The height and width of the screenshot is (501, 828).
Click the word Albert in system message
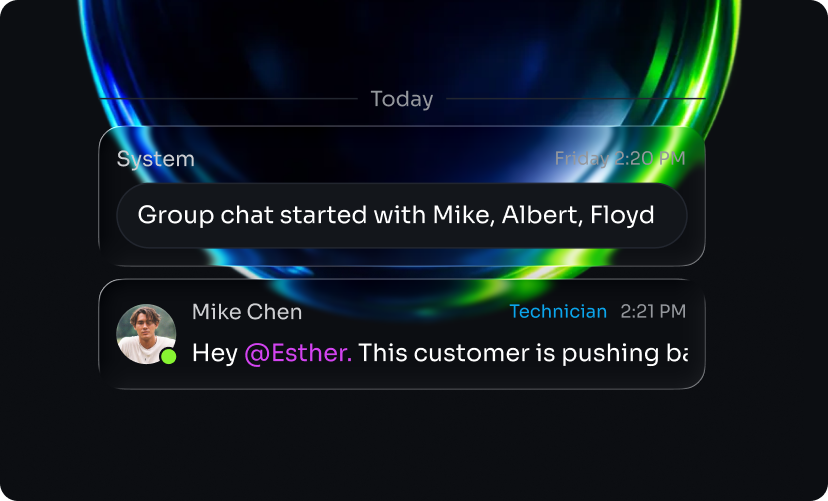pos(542,215)
